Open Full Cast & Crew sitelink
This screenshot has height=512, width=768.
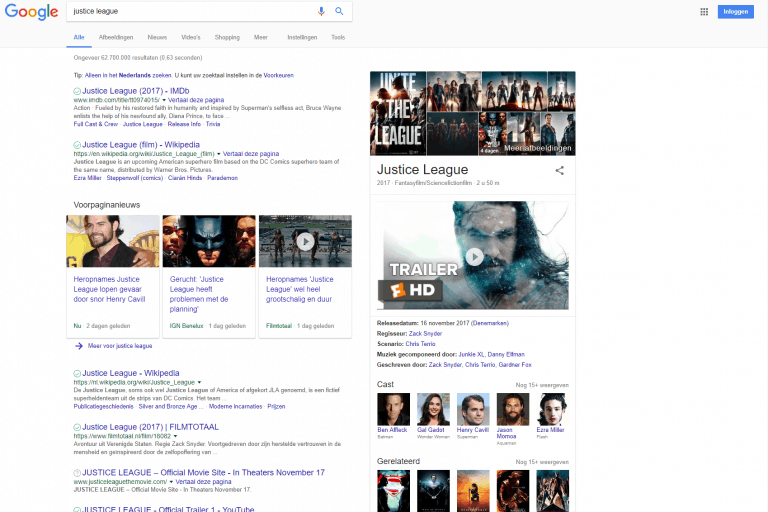pyautogui.click(x=96, y=124)
